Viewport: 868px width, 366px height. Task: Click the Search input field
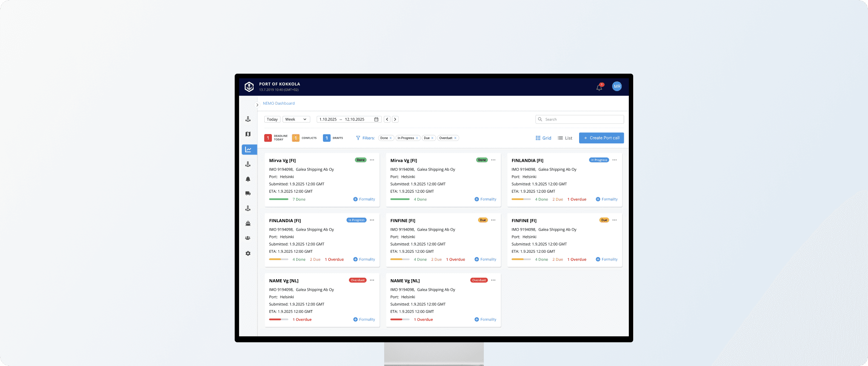click(x=580, y=120)
